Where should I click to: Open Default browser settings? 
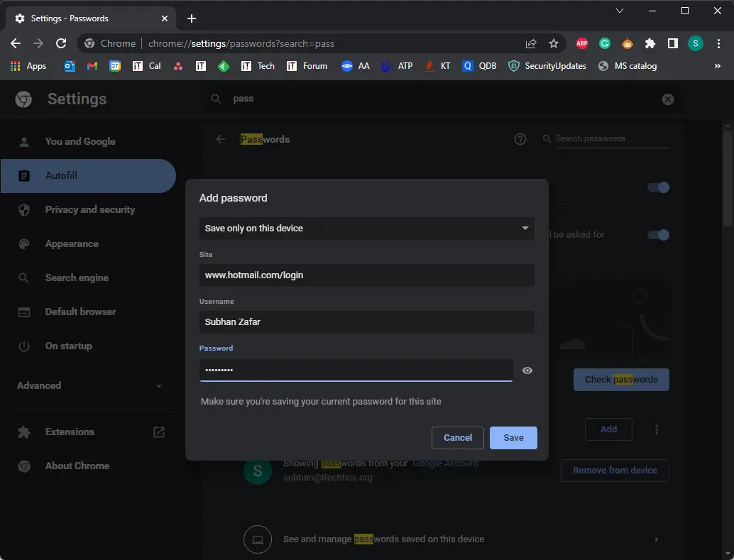click(89, 312)
